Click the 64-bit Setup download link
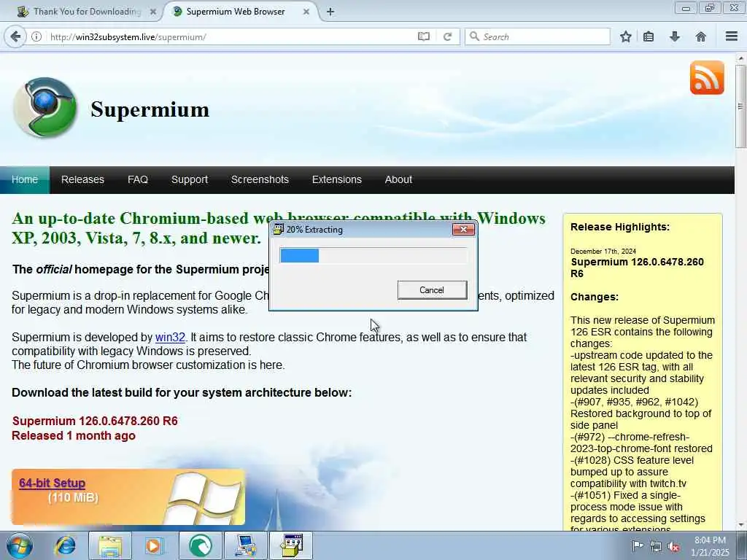The image size is (747, 560). click(53, 483)
